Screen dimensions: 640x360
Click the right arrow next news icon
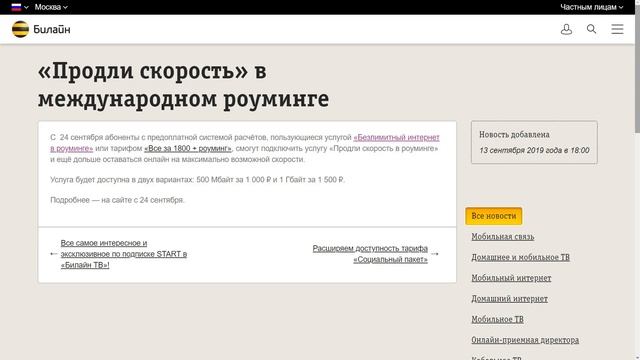(x=435, y=254)
